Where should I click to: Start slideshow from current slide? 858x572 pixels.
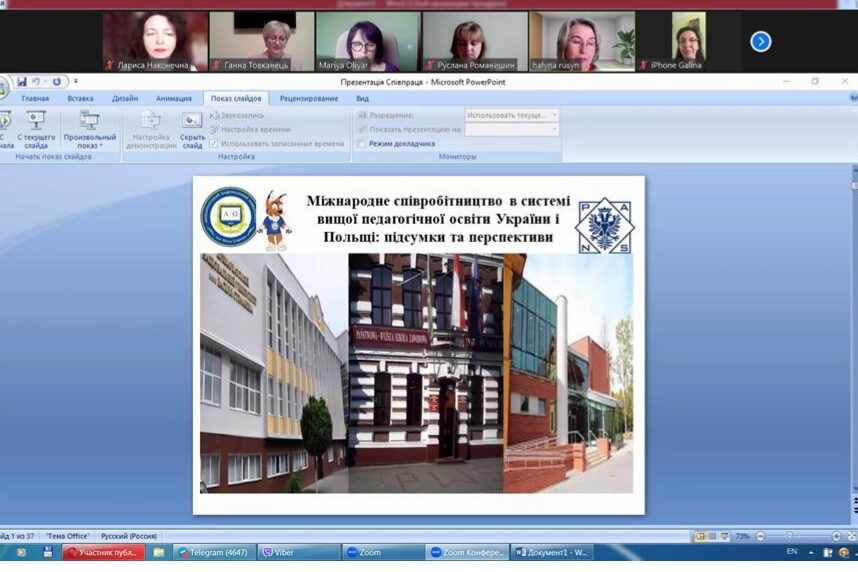pos(36,127)
